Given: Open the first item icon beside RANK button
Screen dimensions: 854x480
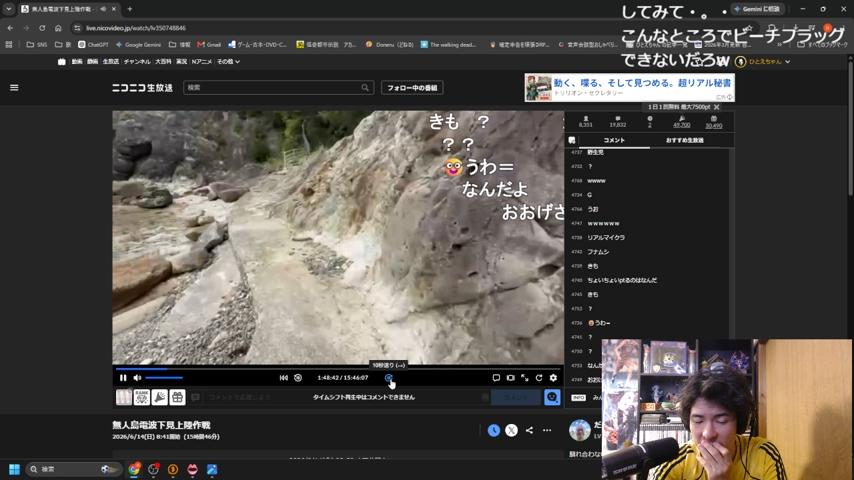Looking at the screenshot, I should pyautogui.click(x=124, y=397).
